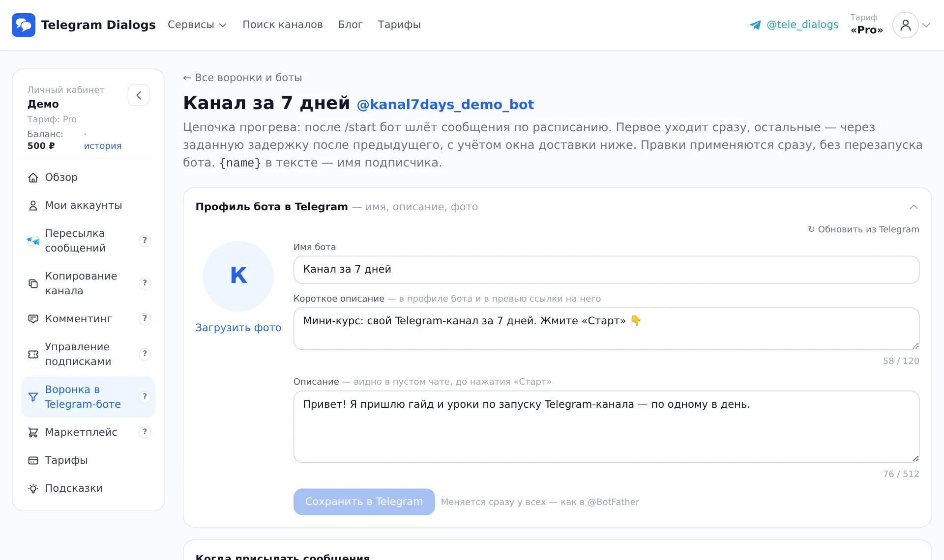Viewport: 944px width, 560px height.
Task: Open Блог in top navigation
Action: [350, 25]
